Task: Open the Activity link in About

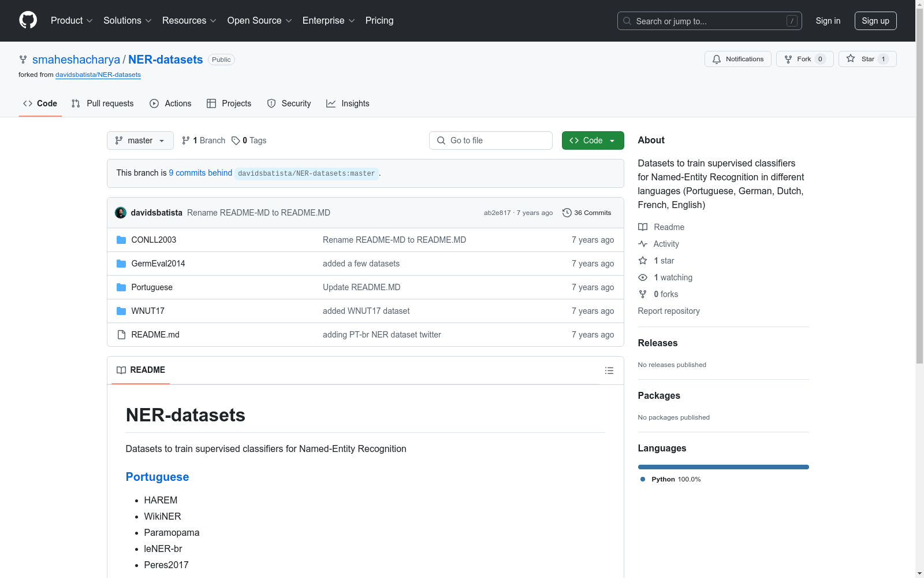Action: [x=659, y=244]
